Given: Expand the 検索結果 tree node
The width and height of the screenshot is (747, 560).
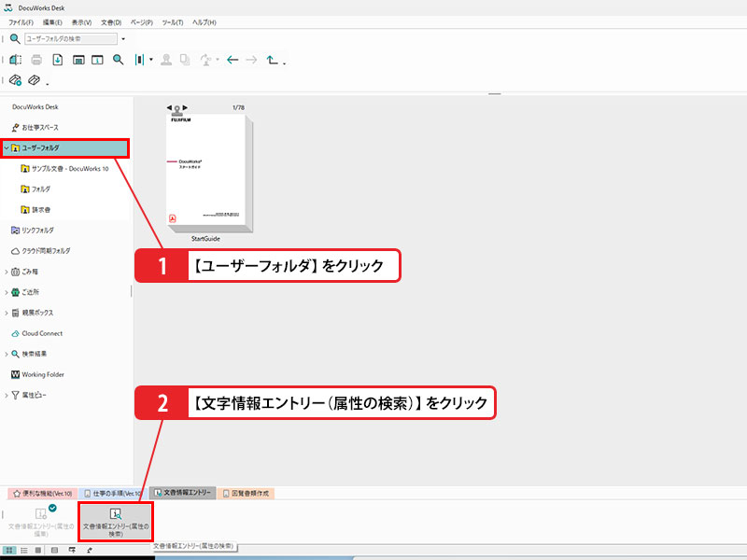Looking at the screenshot, I should pos(6,354).
